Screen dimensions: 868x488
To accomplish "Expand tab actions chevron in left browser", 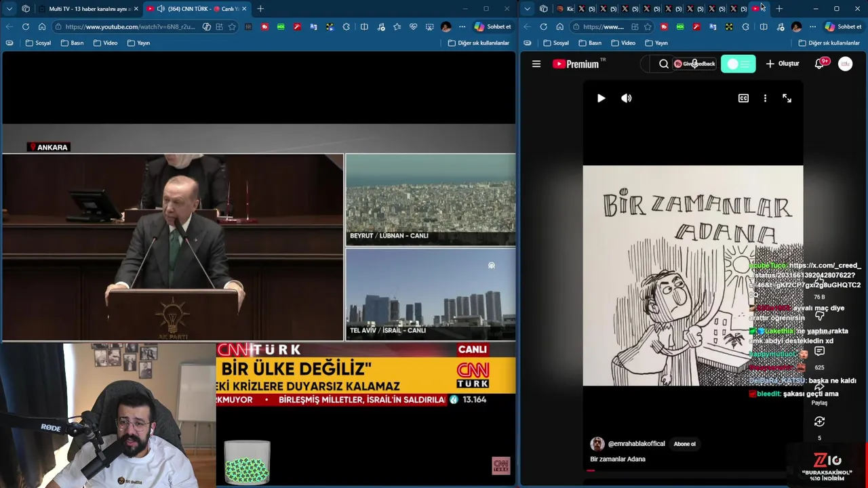I will pos(9,9).
